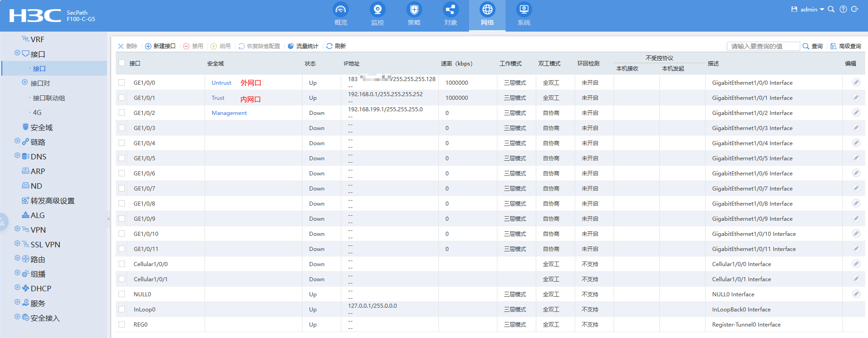Click the logout icon in top right

point(854,9)
